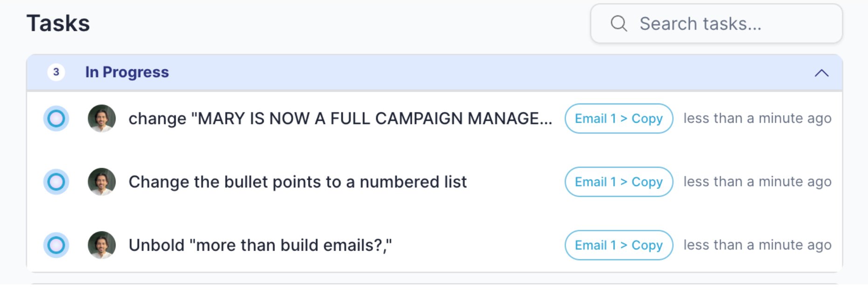This screenshot has height=290, width=868.
Task: Toggle status circle for bullet points task
Action: click(56, 182)
